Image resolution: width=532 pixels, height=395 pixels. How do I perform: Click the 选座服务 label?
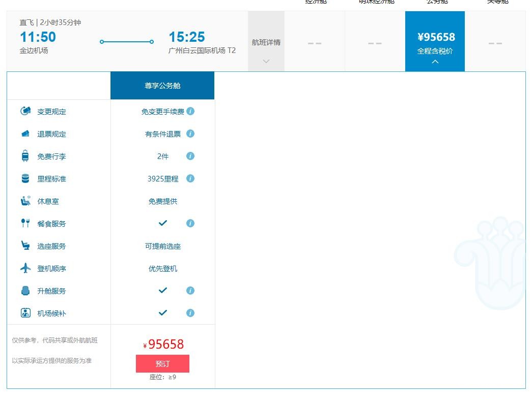coord(51,246)
